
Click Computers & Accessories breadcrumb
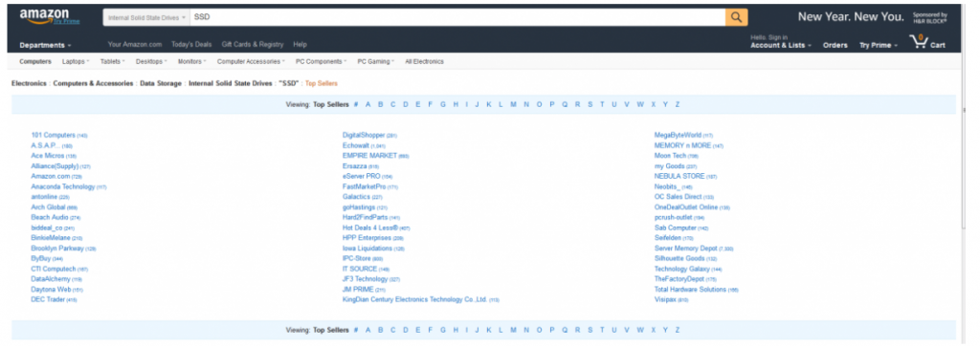[x=93, y=83]
